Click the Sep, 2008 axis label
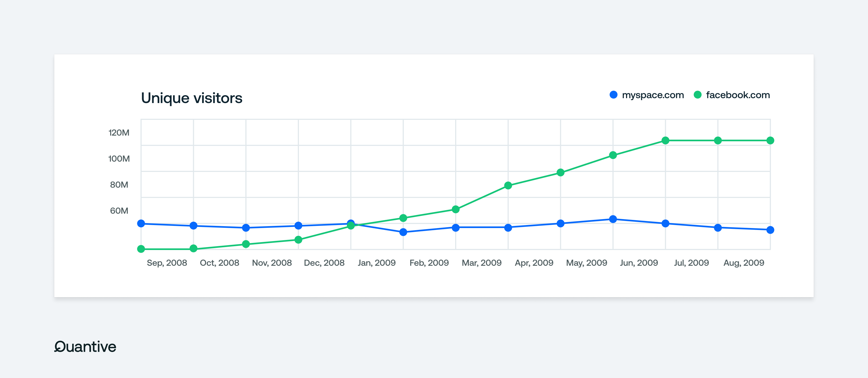 [167, 263]
